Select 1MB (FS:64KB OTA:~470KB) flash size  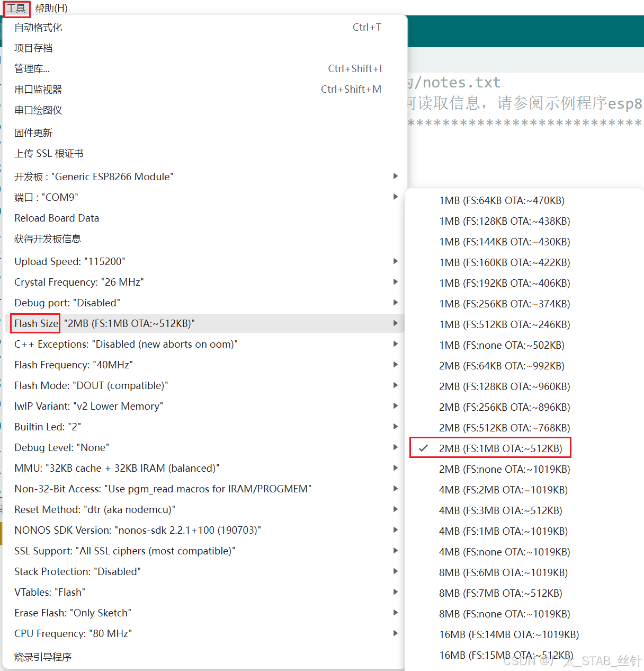point(524,200)
